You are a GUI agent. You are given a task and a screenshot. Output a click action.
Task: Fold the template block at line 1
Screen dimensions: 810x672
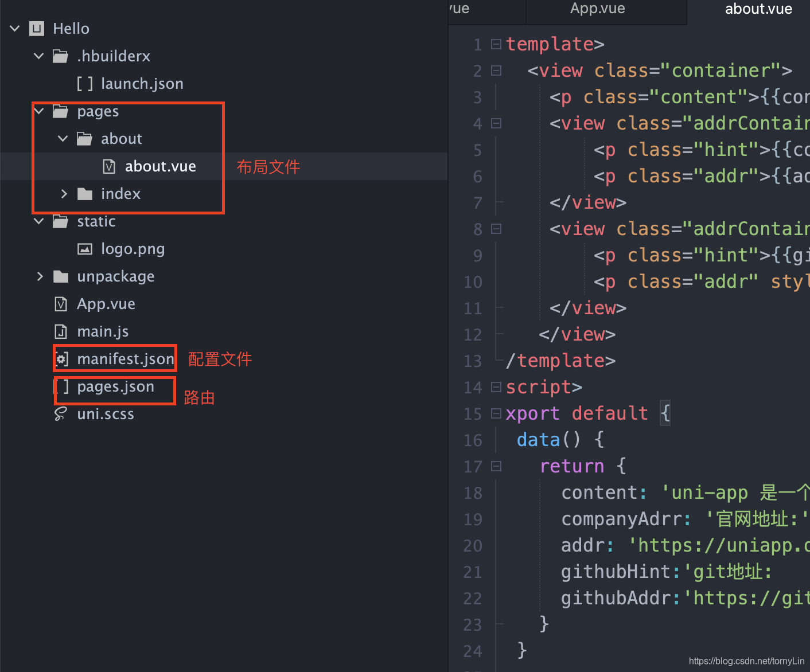pos(496,44)
